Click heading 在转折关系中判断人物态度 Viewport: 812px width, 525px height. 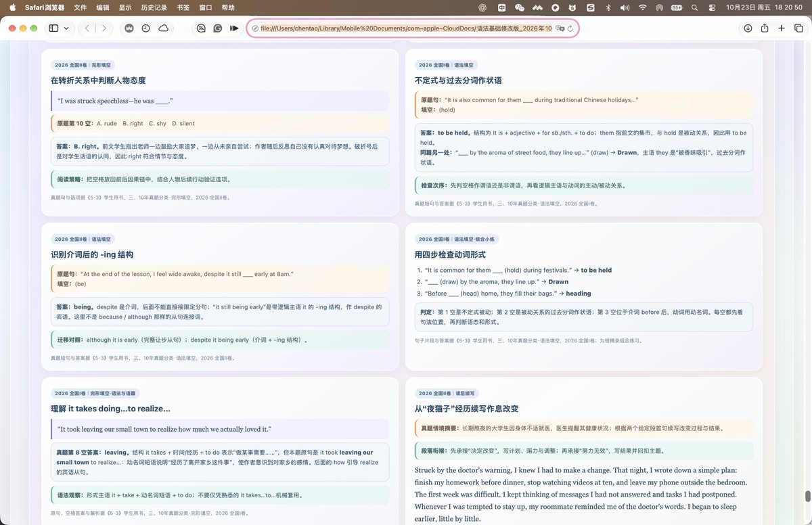click(x=98, y=81)
